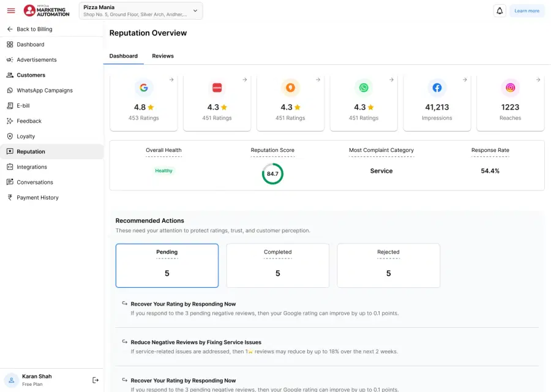The height and width of the screenshot is (392, 551).
Task: Select the Completed actions card
Action: [x=277, y=265]
